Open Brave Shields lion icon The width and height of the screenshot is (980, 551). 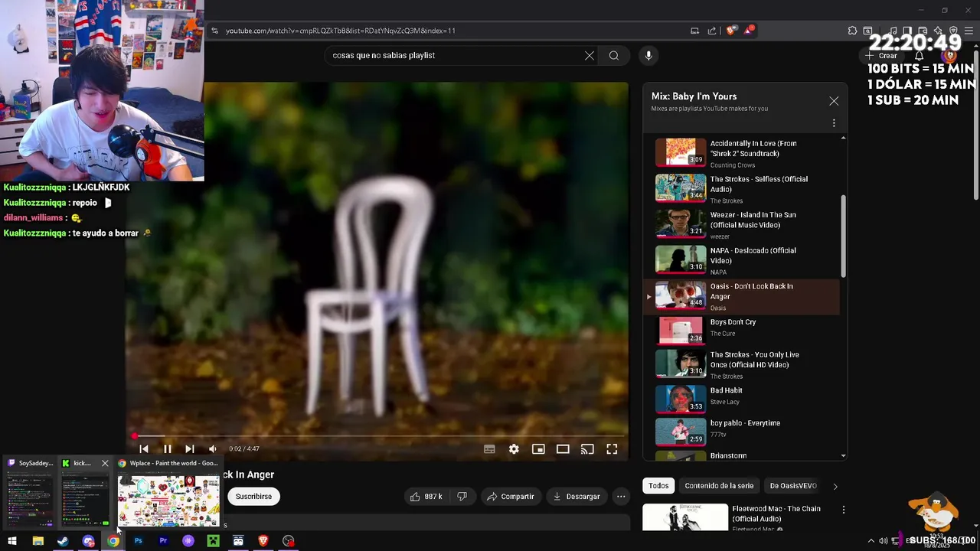[x=731, y=31]
